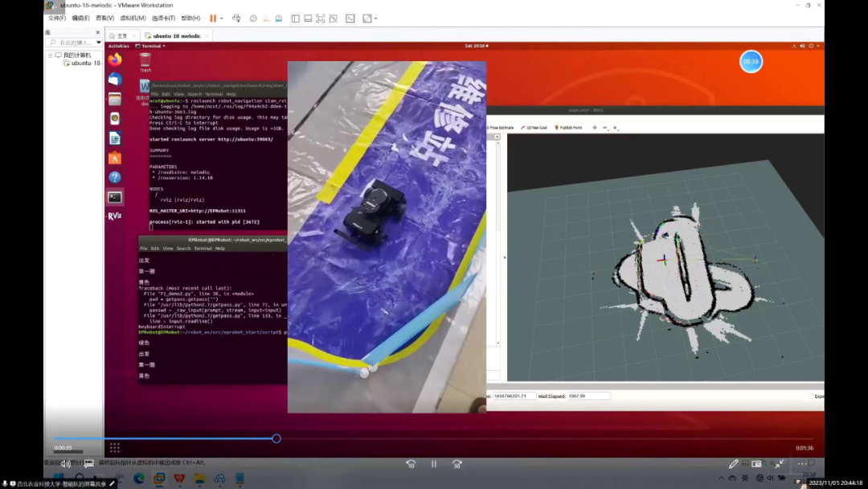Viewport: 868px width, 489px height.
Task: Expand the Terminal app menu in top bar
Action: [x=151, y=46]
